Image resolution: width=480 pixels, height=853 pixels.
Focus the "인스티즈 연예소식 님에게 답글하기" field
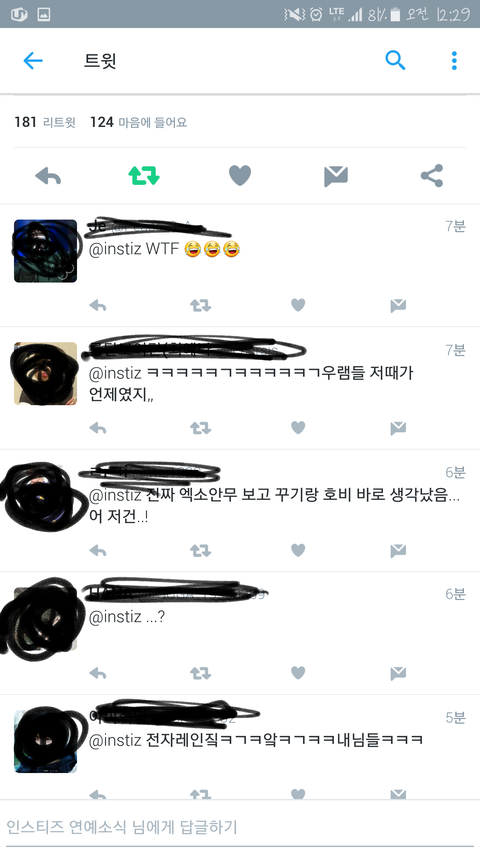pos(240,827)
